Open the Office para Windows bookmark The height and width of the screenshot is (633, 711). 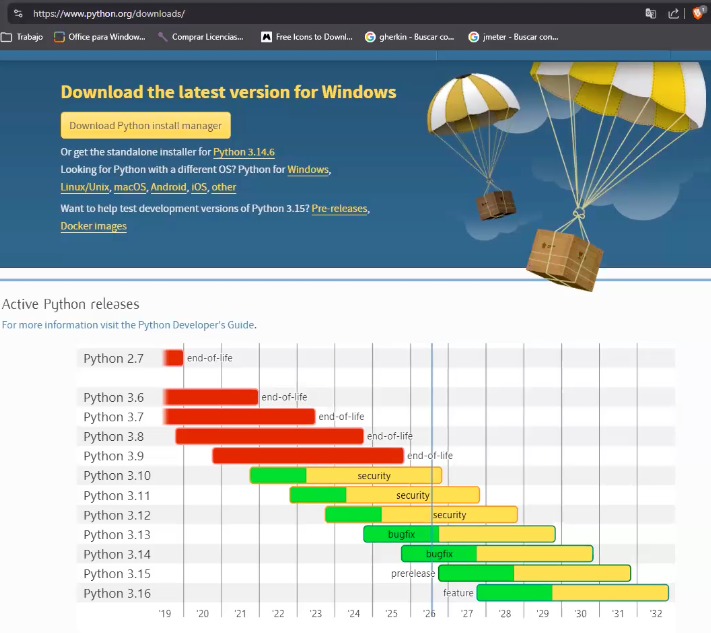point(100,37)
